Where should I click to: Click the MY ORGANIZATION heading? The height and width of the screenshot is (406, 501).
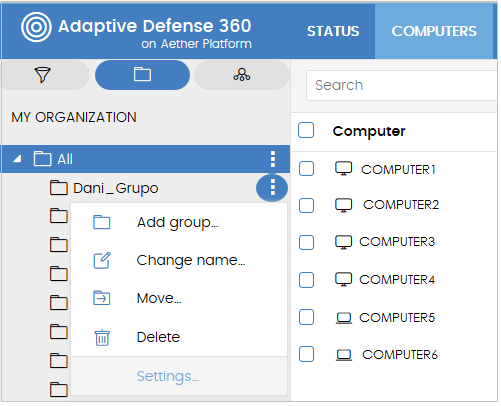click(x=74, y=117)
